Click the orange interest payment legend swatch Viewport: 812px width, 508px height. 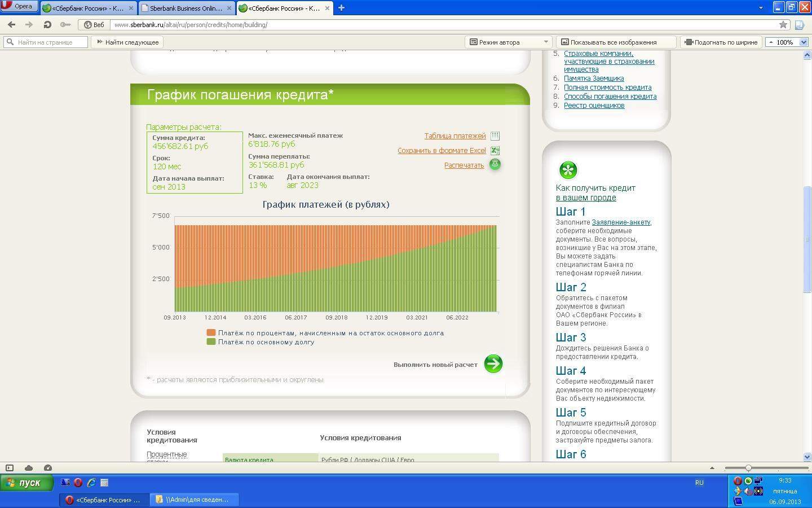click(x=211, y=333)
